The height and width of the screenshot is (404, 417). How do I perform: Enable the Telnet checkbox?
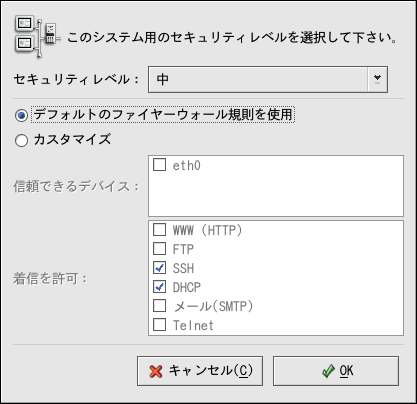click(x=160, y=325)
